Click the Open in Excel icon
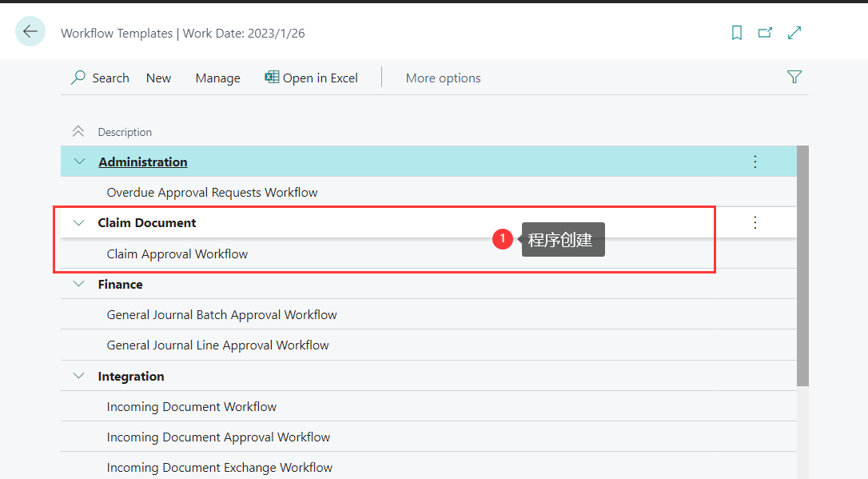 pos(272,78)
